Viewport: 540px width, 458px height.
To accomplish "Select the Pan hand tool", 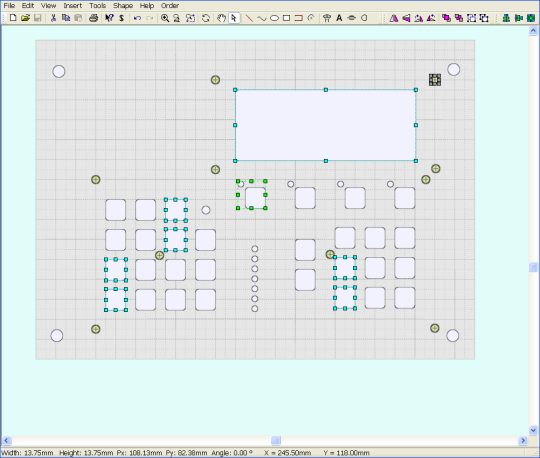I will [221, 18].
